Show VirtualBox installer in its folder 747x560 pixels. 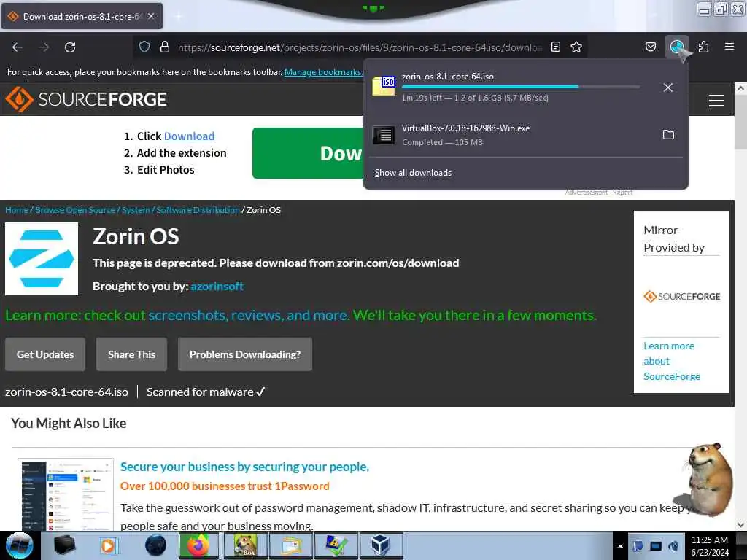coord(668,135)
